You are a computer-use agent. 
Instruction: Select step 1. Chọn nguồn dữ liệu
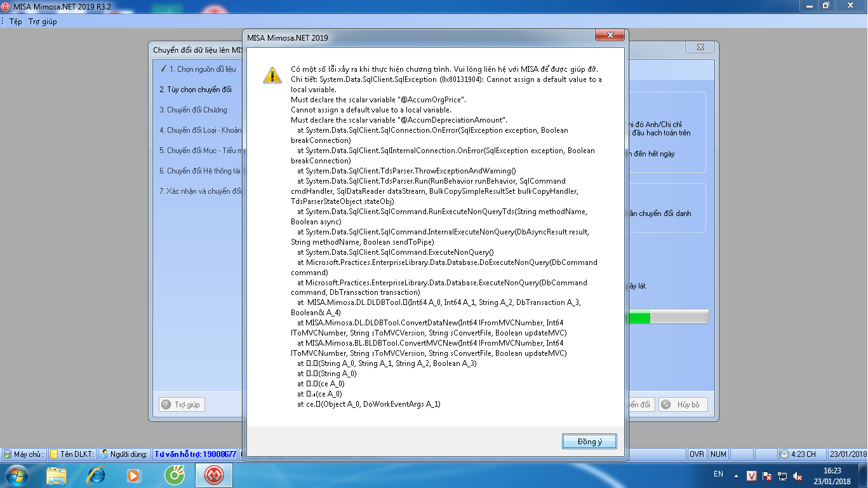198,69
